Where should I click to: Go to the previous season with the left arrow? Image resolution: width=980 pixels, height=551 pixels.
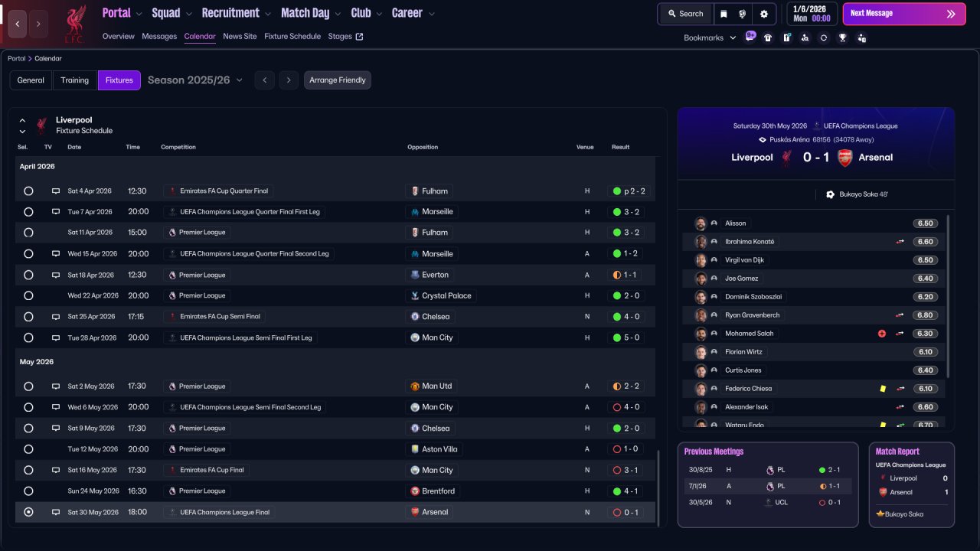264,80
